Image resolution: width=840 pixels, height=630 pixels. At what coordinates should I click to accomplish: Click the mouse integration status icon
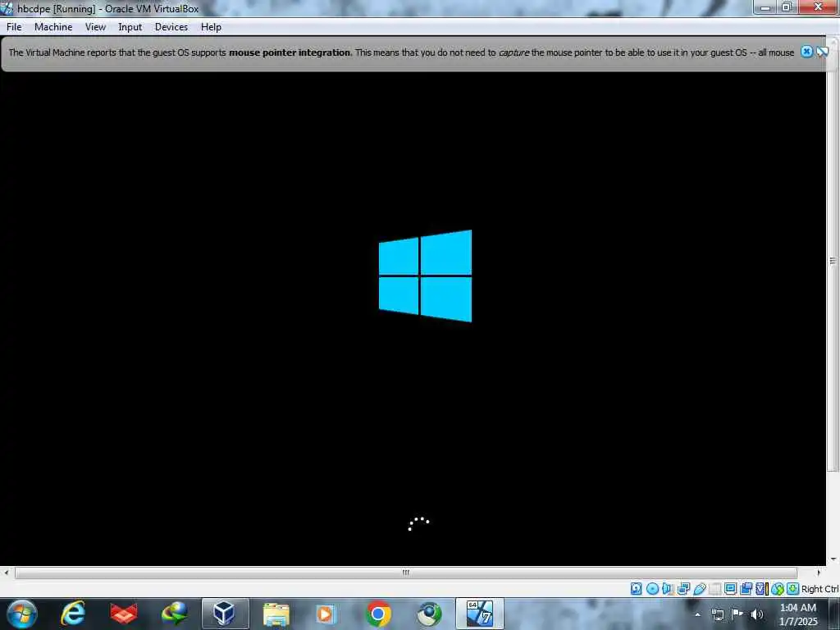[778, 589]
